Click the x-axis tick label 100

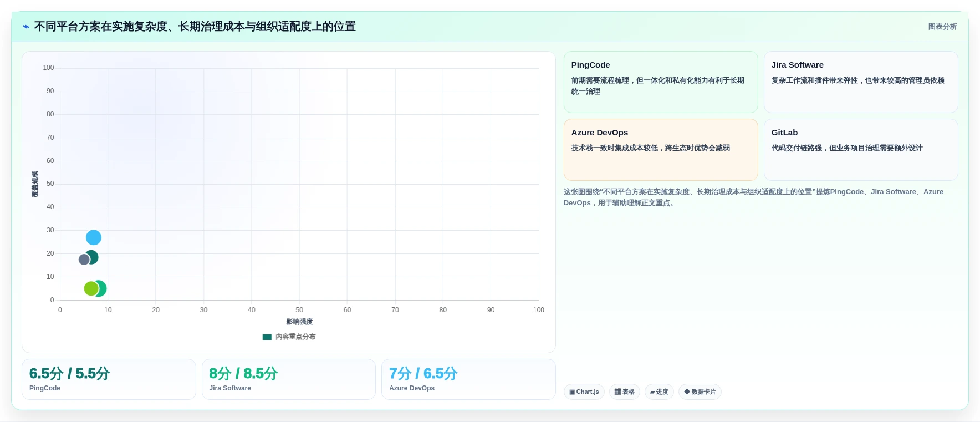pyautogui.click(x=539, y=310)
